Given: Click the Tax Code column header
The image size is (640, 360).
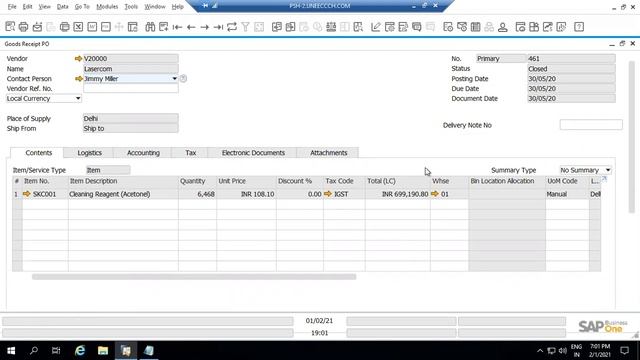Looking at the screenshot, I should click(x=344, y=181).
